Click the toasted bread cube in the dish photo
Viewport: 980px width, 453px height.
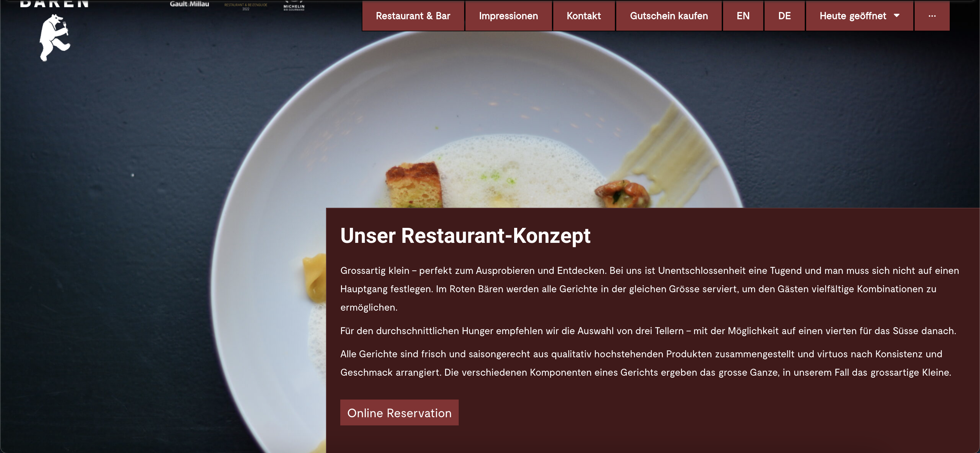[x=414, y=185]
